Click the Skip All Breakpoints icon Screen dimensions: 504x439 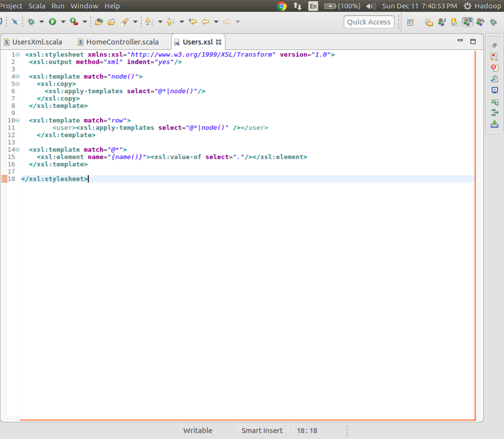click(15, 21)
